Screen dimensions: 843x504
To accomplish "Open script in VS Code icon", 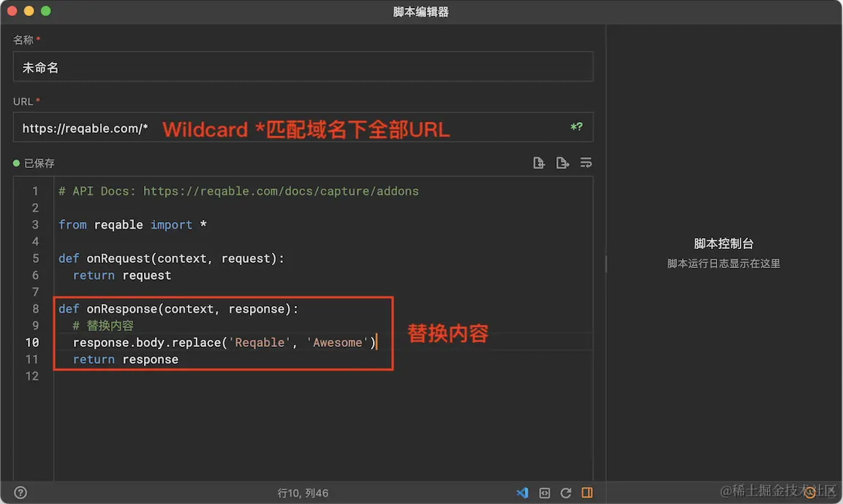I will click(x=522, y=492).
